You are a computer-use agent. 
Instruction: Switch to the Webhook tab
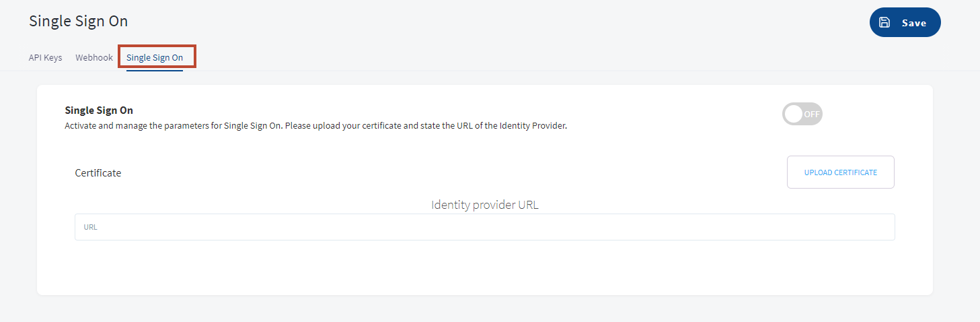pyautogui.click(x=94, y=57)
